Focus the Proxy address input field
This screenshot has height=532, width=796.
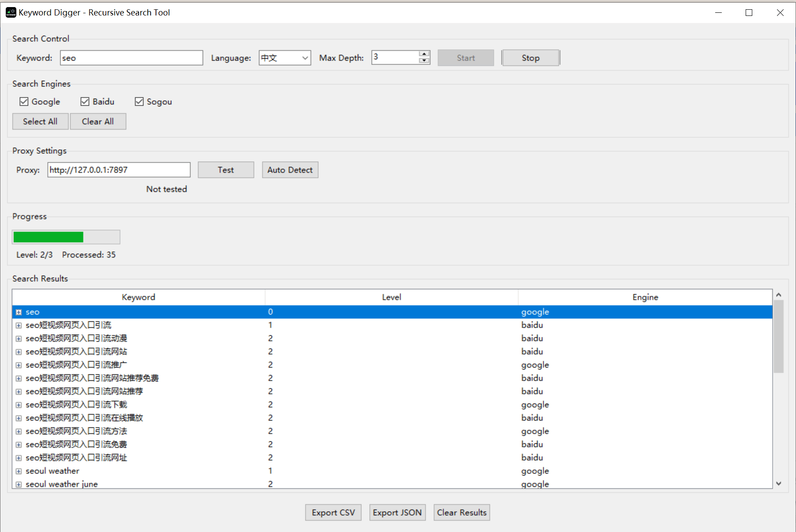[x=119, y=170]
